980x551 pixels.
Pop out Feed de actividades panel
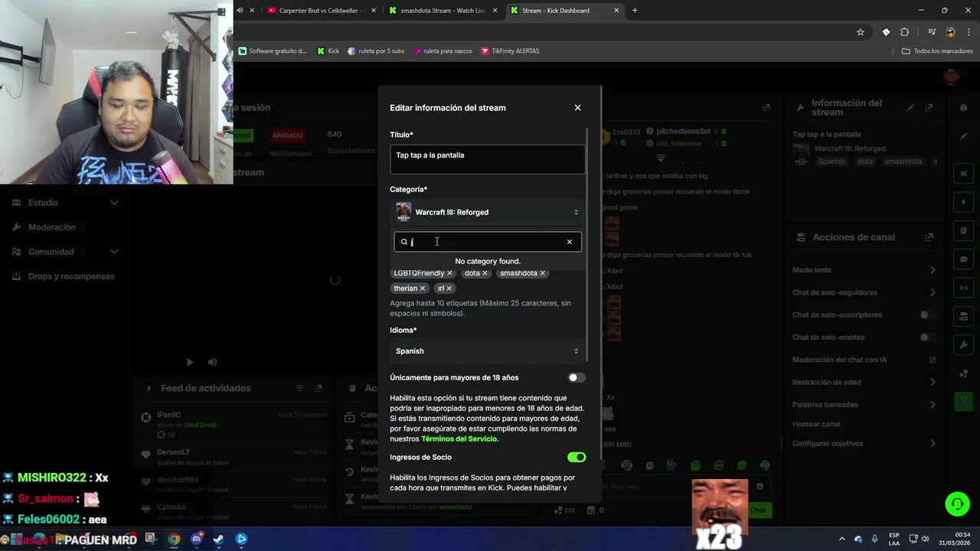point(318,389)
